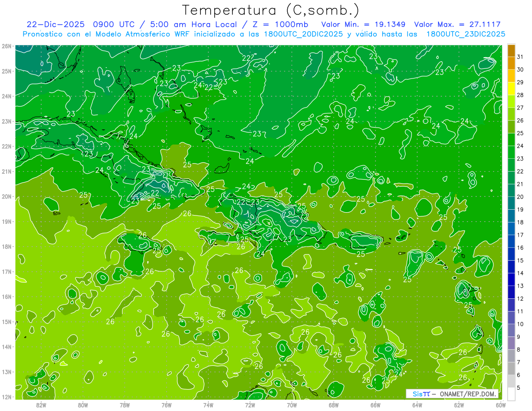Click the 14N latitude axis label
The height and width of the screenshot is (411, 532).
click(x=6, y=347)
